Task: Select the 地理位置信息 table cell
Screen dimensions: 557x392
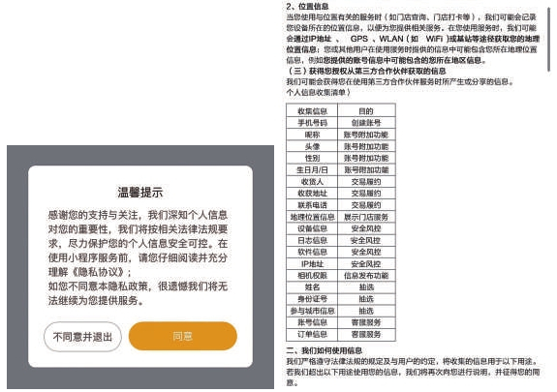Action: click(312, 217)
